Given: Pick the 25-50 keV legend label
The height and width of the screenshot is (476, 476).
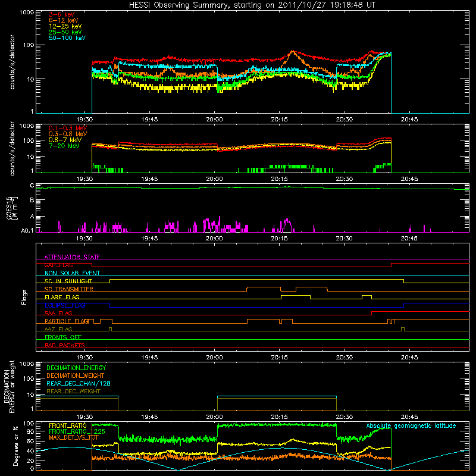Looking at the screenshot, I should 65,32.
